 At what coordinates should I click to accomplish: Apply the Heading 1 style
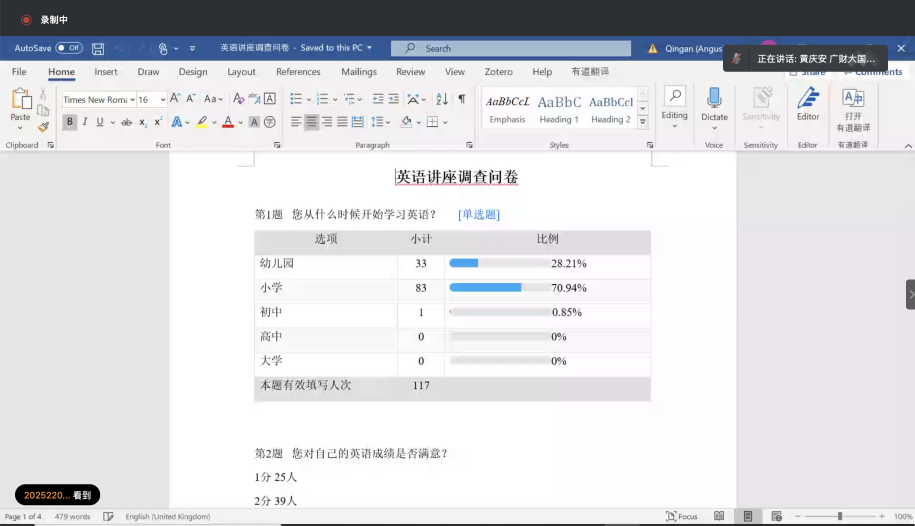click(559, 108)
